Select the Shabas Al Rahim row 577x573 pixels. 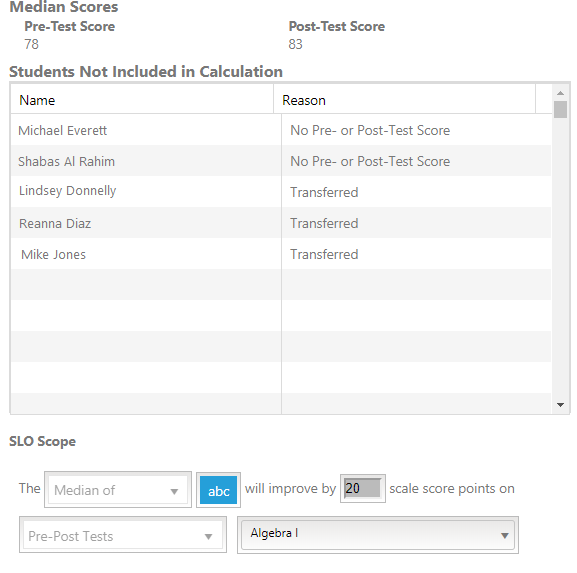[x=281, y=161]
